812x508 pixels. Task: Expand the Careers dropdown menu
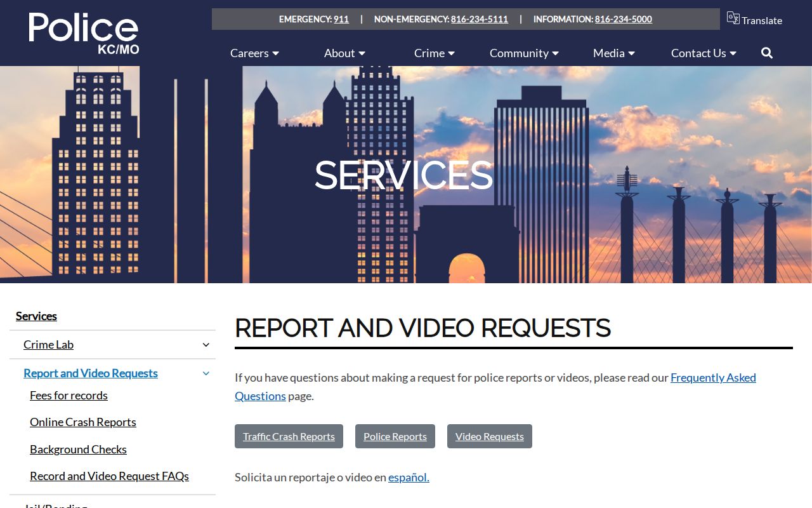(254, 53)
